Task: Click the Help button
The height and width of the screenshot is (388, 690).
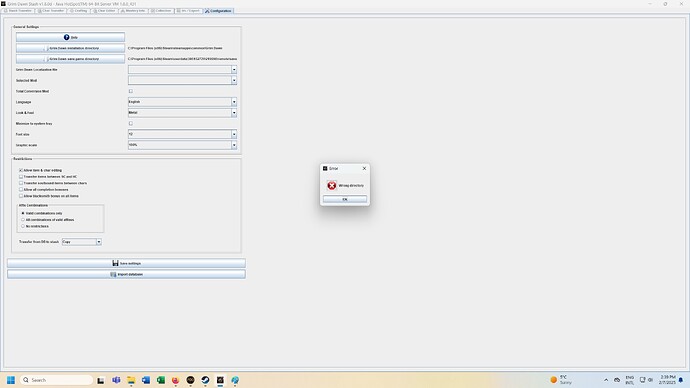Action: (x=70, y=37)
